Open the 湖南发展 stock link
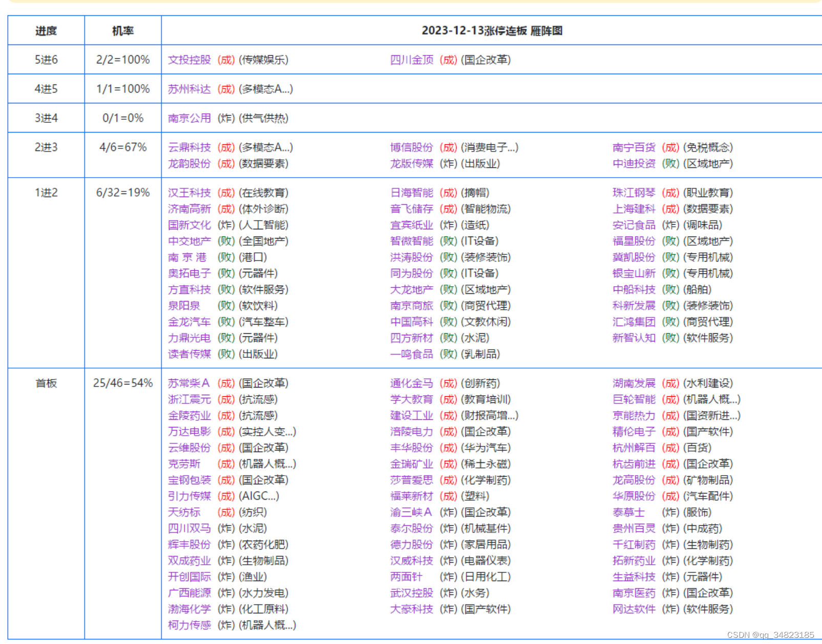 pyautogui.click(x=634, y=383)
